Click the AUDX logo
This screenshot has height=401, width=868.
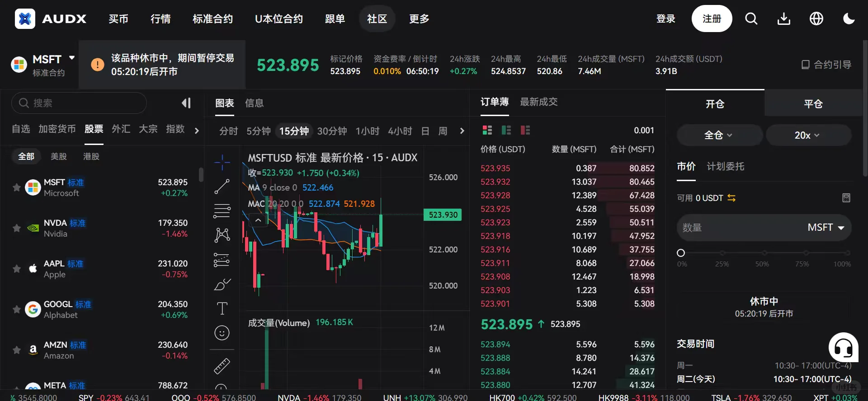(x=51, y=19)
